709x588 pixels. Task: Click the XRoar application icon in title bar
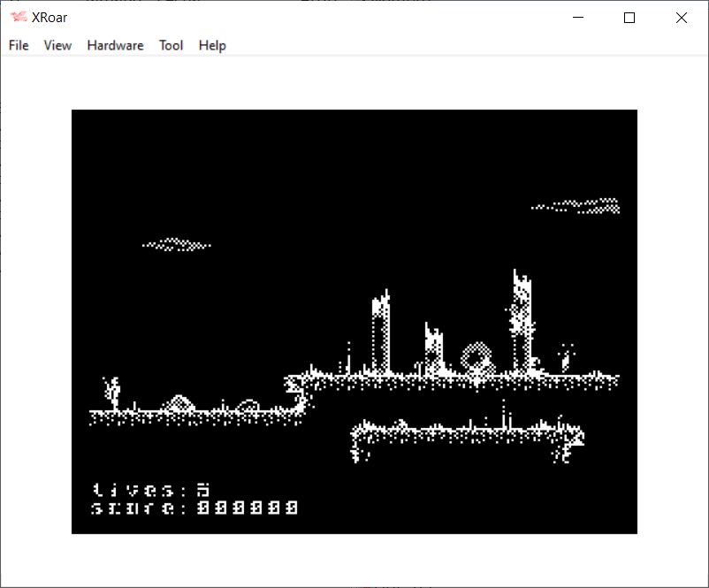(19, 18)
